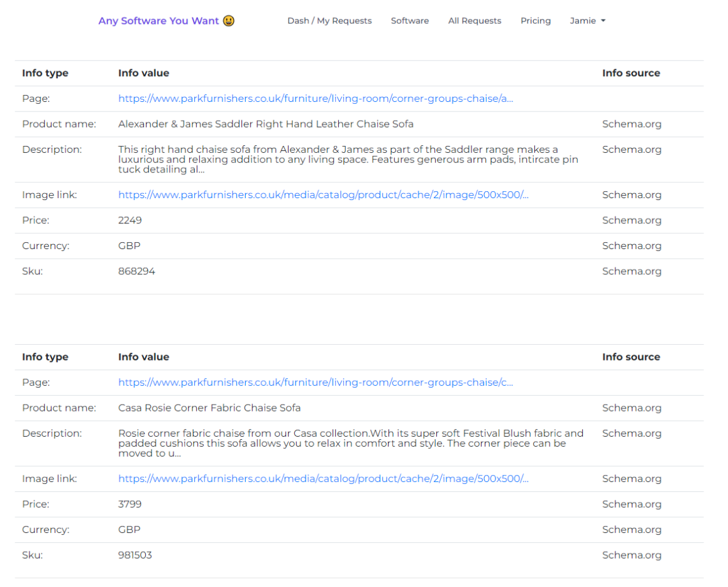The width and height of the screenshot is (728, 587).
Task: Click the Any Software You Want logo
Action: pos(166,21)
